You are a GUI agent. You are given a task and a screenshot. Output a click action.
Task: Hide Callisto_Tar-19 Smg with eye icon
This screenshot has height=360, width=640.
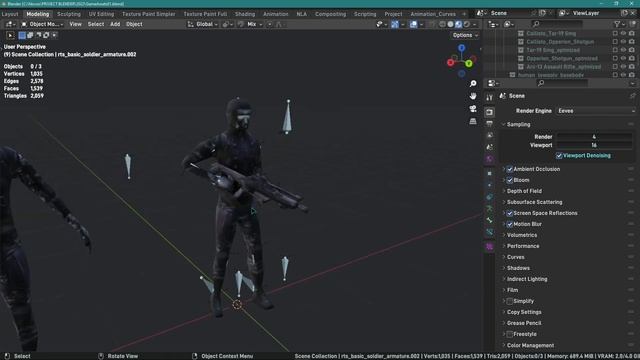[623, 33]
